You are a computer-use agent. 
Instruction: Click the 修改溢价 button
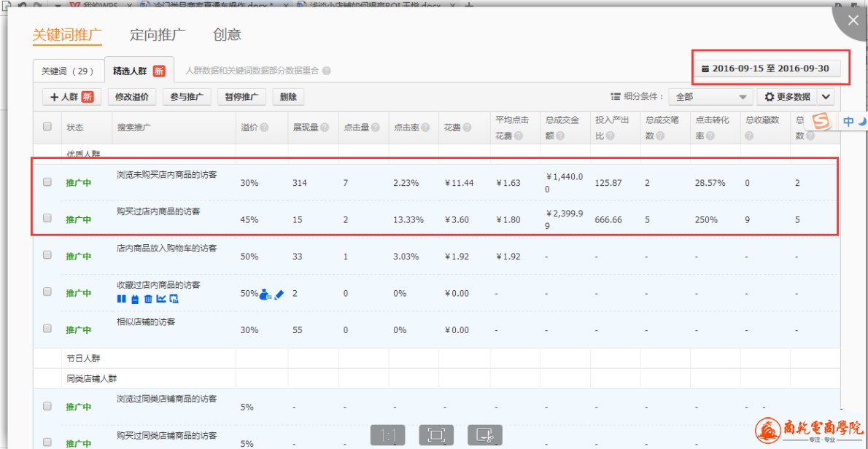click(x=132, y=97)
